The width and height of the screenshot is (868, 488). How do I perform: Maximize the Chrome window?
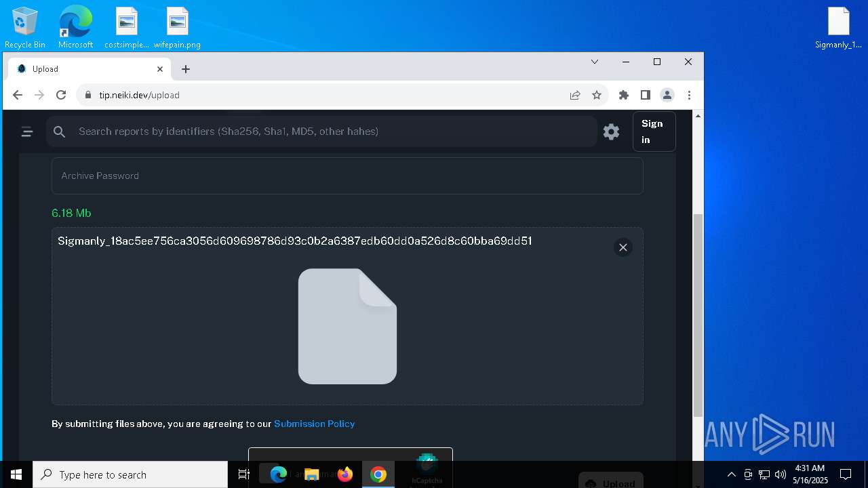point(657,62)
